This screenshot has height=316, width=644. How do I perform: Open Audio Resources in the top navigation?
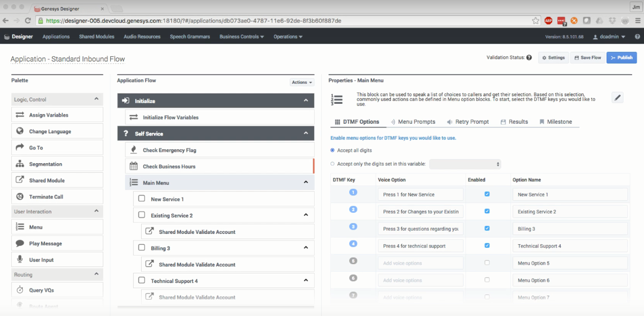point(142,37)
